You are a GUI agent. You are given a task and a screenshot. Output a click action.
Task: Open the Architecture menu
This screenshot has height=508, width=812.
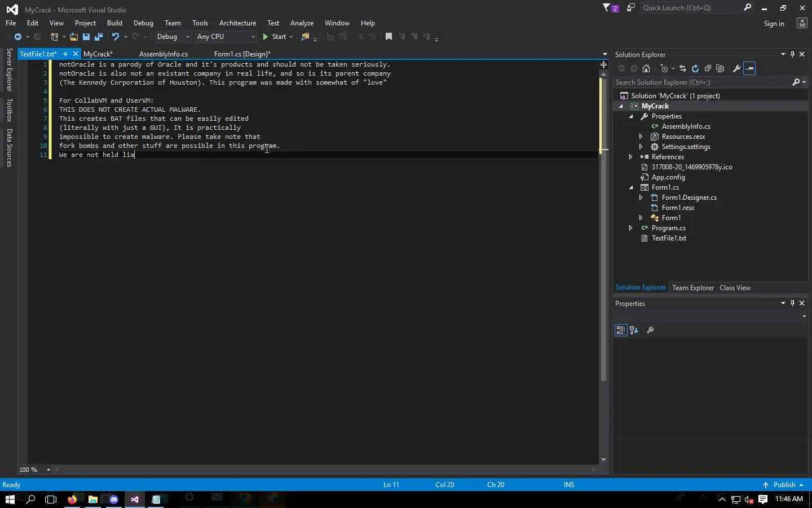pyautogui.click(x=237, y=23)
